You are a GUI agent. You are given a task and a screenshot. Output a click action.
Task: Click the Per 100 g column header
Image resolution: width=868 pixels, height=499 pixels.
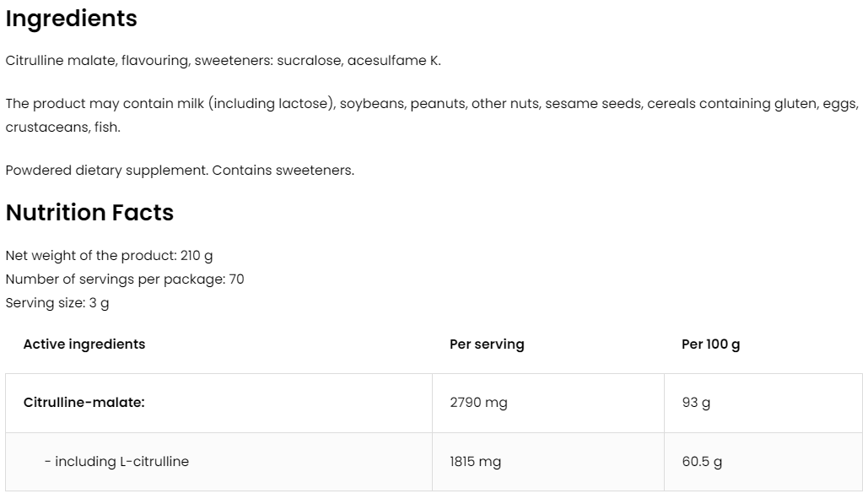(x=711, y=344)
